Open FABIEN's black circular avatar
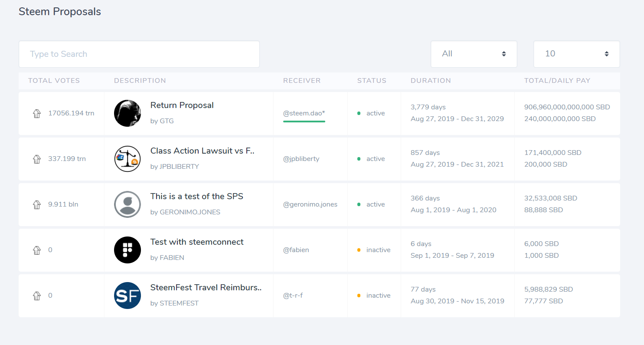Screen dimensions: 644x345 (127, 250)
